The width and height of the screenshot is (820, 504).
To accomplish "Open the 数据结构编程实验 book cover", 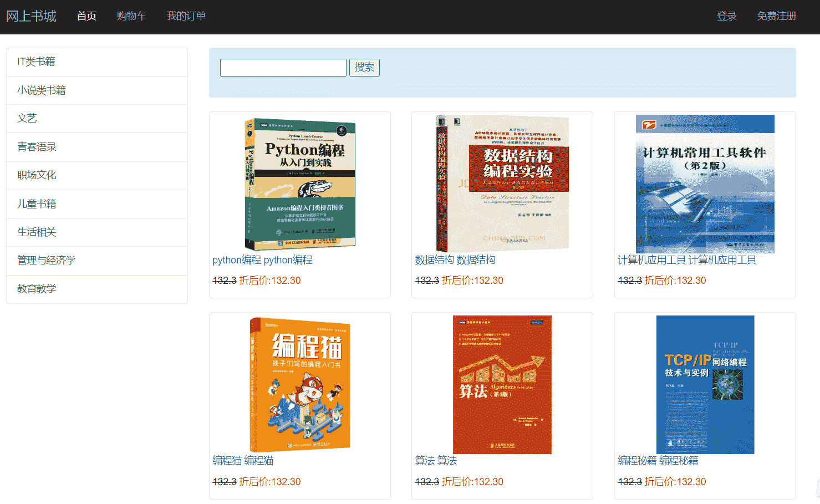I will coord(502,184).
